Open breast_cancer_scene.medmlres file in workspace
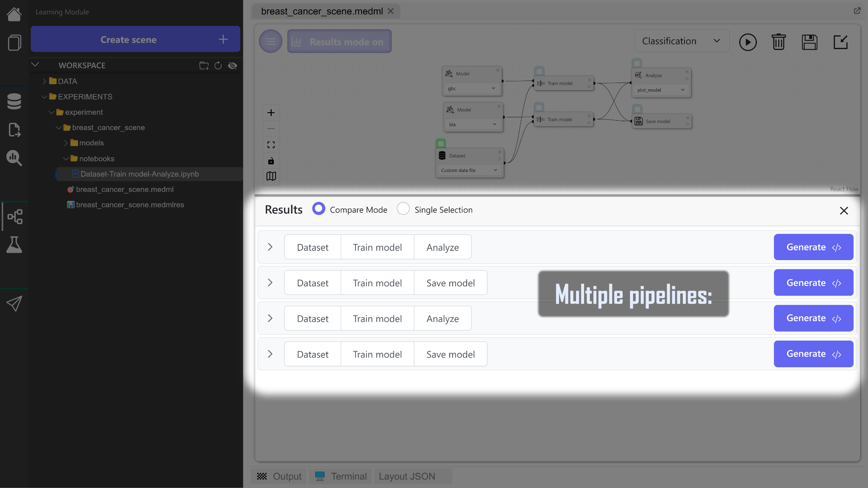 [130, 205]
